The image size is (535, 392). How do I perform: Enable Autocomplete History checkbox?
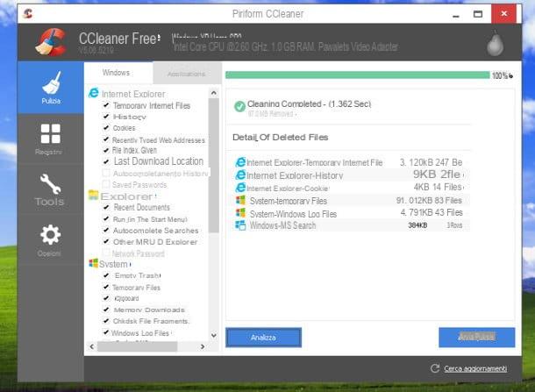pos(106,173)
